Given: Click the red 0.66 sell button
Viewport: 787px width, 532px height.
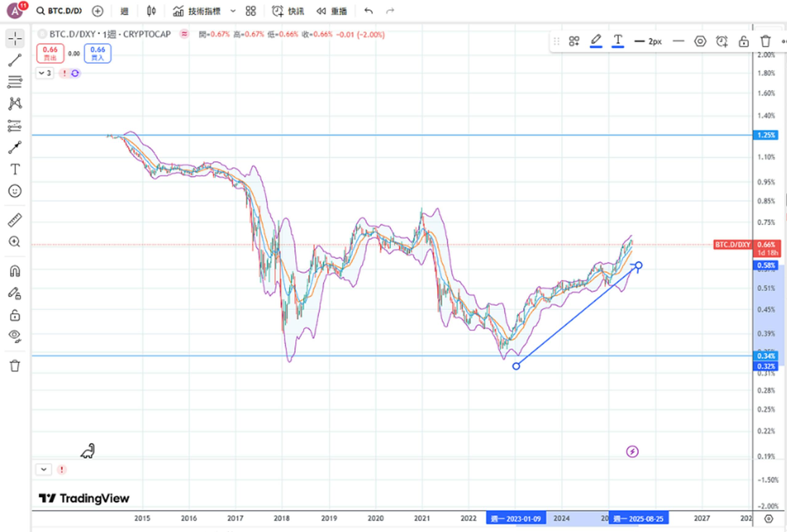Looking at the screenshot, I should pos(50,53).
